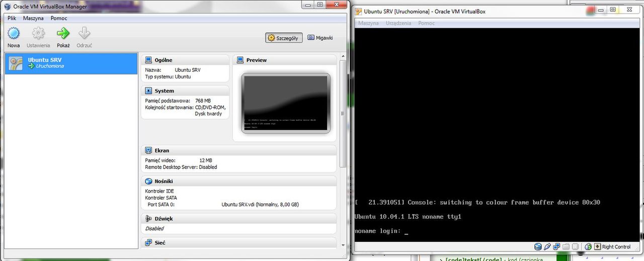Click USB devices icon in VM status bar
Viewport: 644px width, 261px height.
(x=547, y=246)
